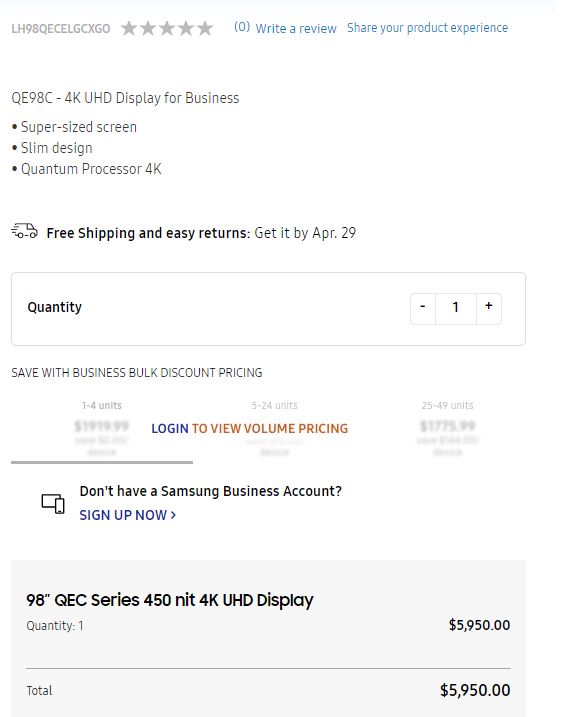This screenshot has height=717, width=563.
Task: Click the free shipping truck icon
Action: (x=25, y=231)
